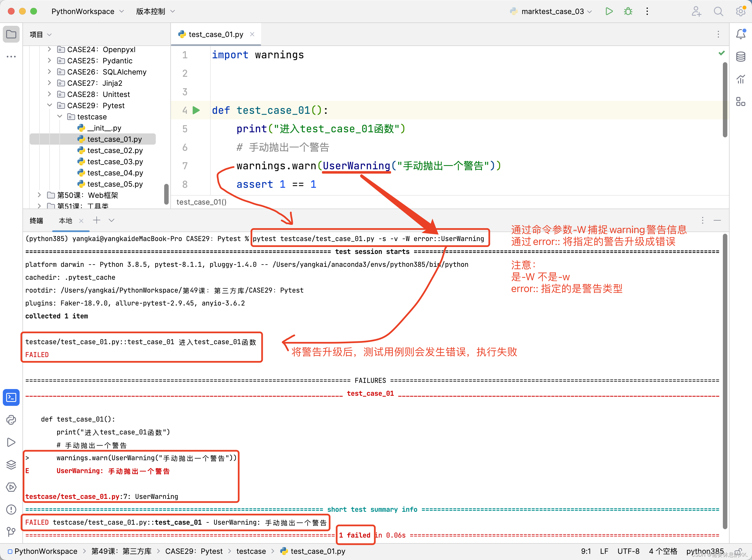Collapse the testcase folder
752x560 pixels.
[x=60, y=116]
